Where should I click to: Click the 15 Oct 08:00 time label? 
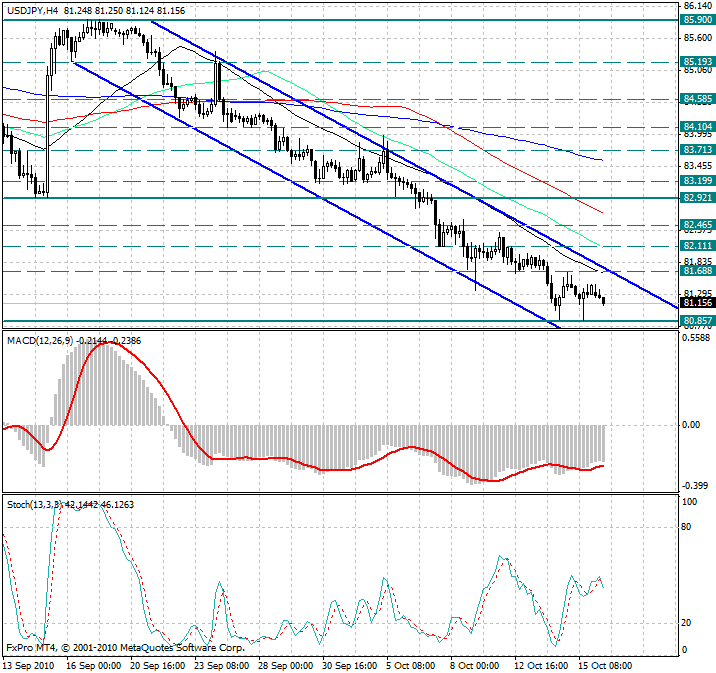click(605, 666)
